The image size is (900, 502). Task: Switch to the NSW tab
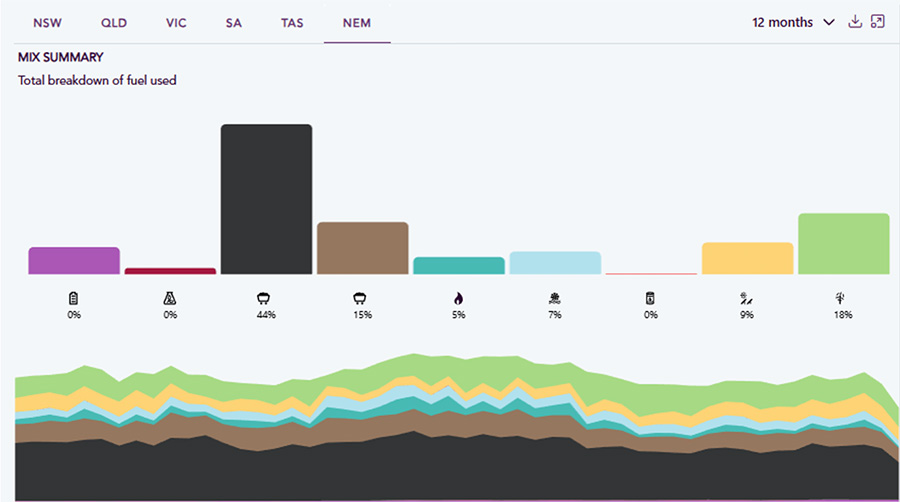[x=47, y=23]
